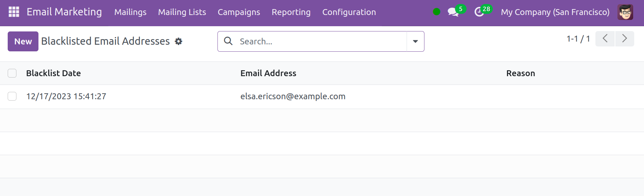Image resolution: width=644 pixels, height=196 pixels.
Task: Sort by the Blacklist Date column header
Action: [x=53, y=73]
